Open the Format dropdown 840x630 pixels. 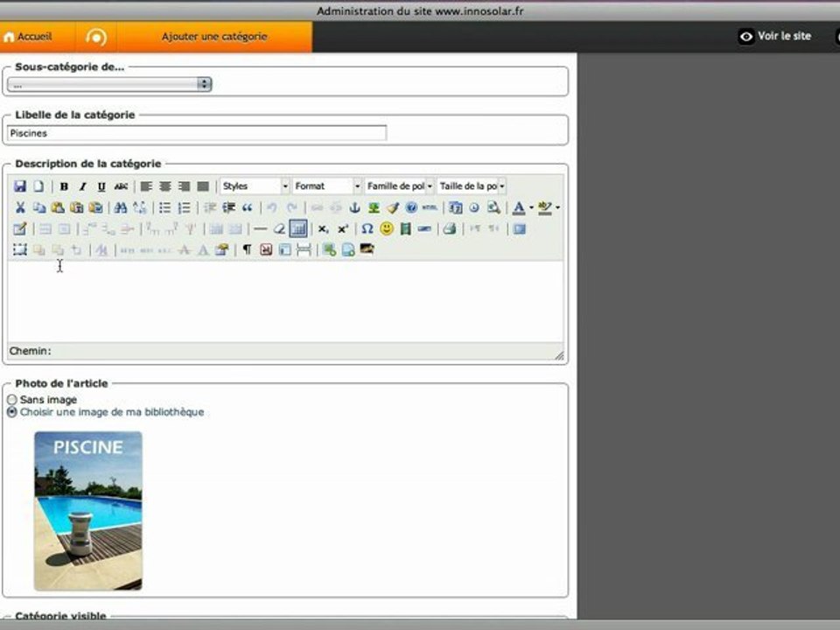(x=326, y=185)
